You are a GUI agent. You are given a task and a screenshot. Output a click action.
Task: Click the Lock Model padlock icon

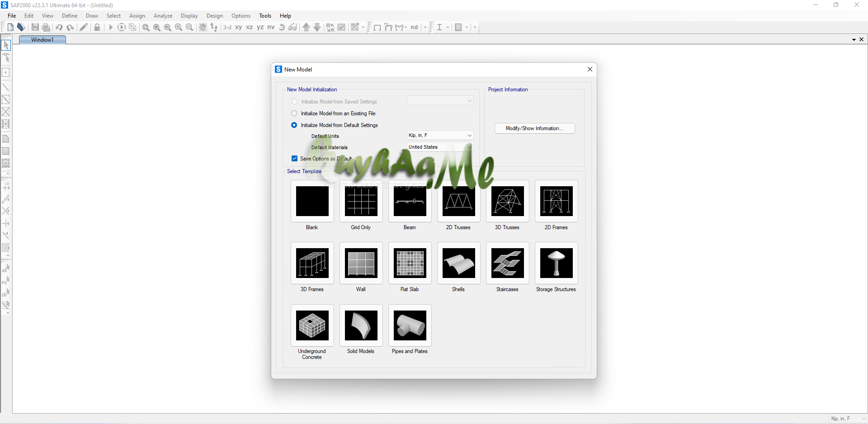tap(97, 27)
